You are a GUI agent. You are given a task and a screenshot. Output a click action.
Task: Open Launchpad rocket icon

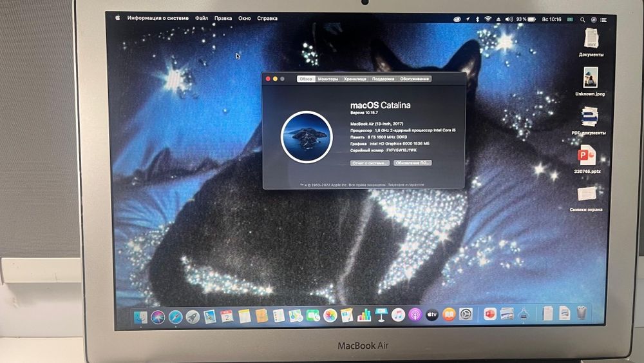(192, 317)
